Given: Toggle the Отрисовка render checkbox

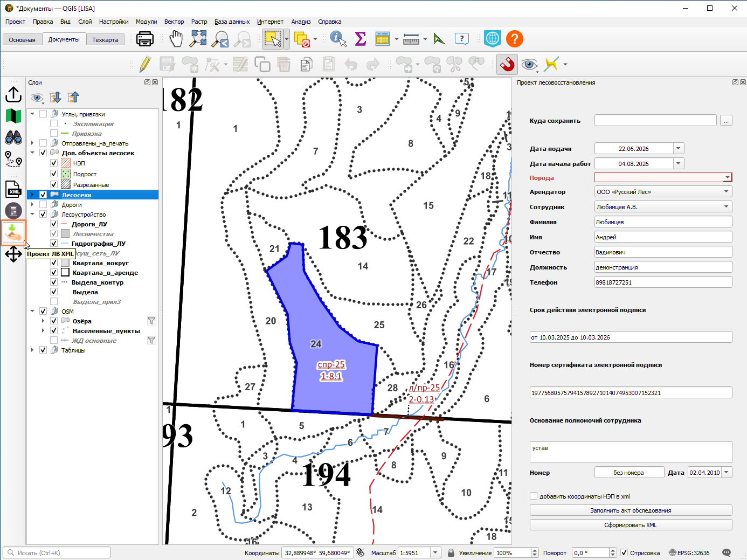Looking at the screenshot, I should [624, 552].
